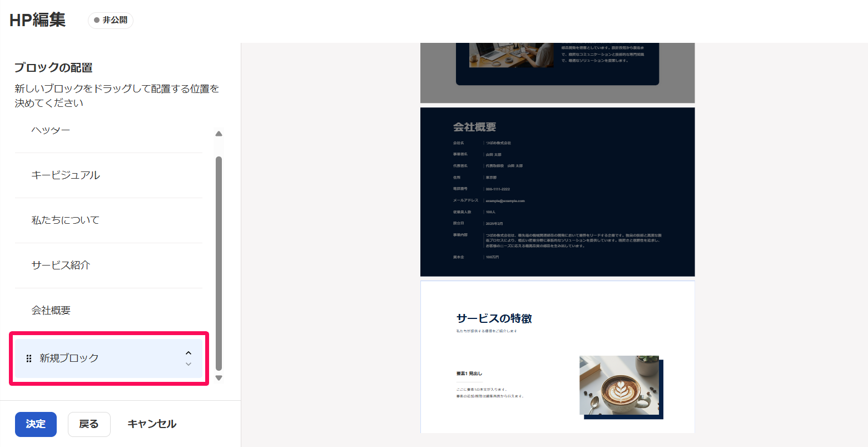
Task: Select the キービジュアル block row
Action: point(108,175)
